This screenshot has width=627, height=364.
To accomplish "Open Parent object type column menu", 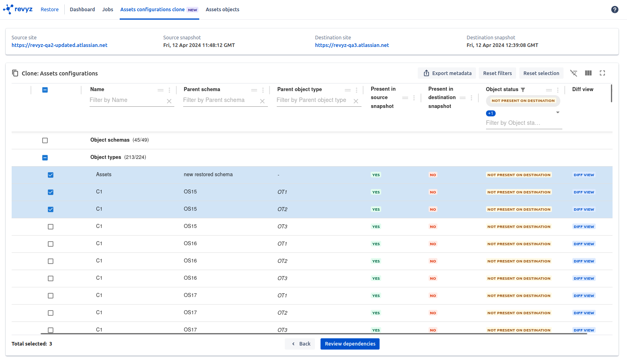I will click(357, 90).
